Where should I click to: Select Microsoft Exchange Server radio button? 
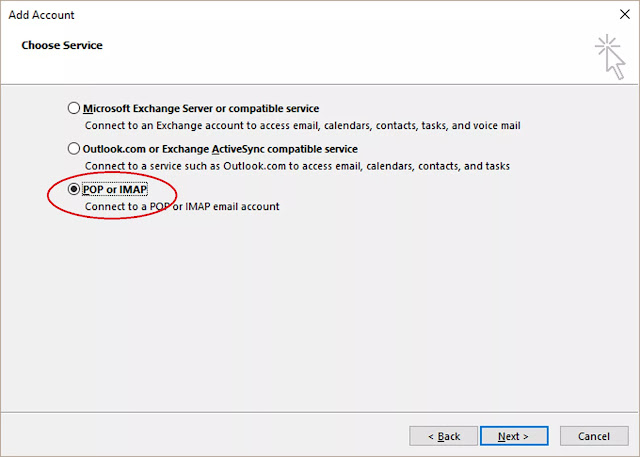[x=73, y=108]
